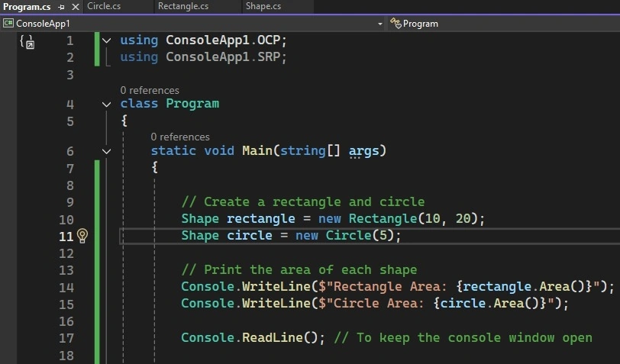The width and height of the screenshot is (620, 364).
Task: Open the 0 references link above class Program
Action: 150,91
